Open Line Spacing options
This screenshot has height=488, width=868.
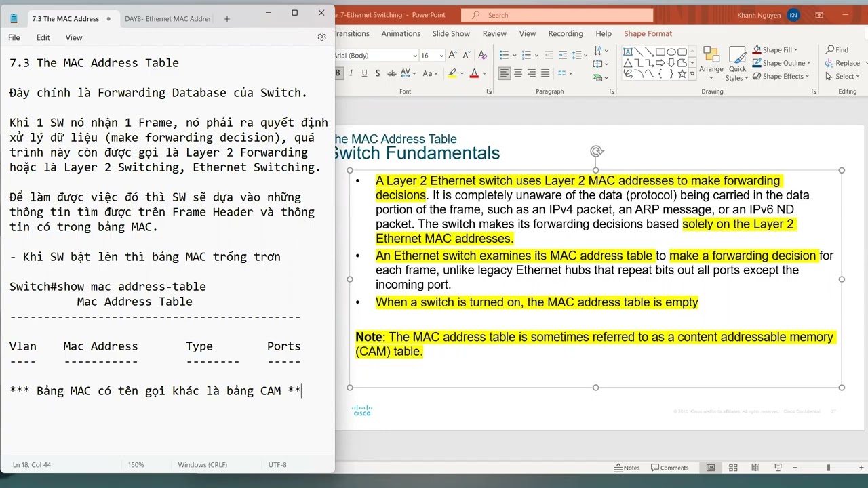tap(580, 55)
